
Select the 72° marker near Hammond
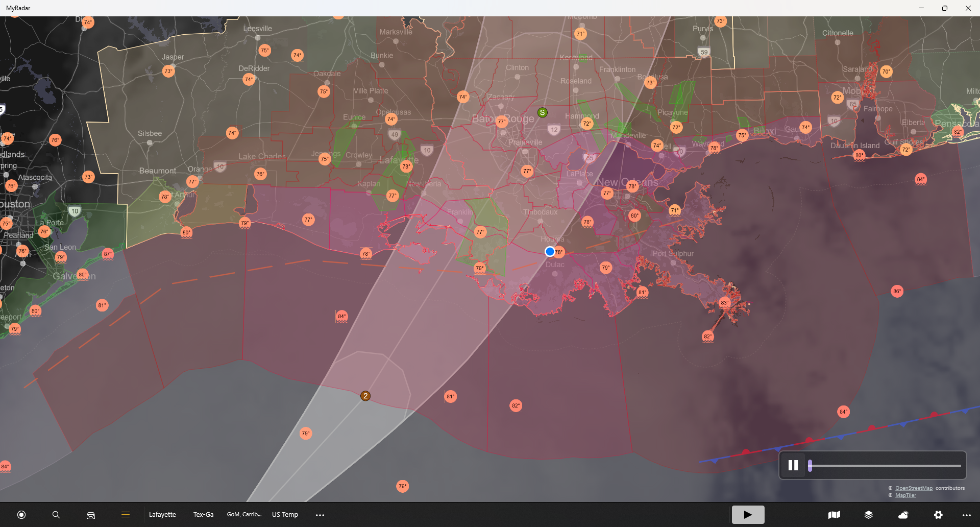587,124
